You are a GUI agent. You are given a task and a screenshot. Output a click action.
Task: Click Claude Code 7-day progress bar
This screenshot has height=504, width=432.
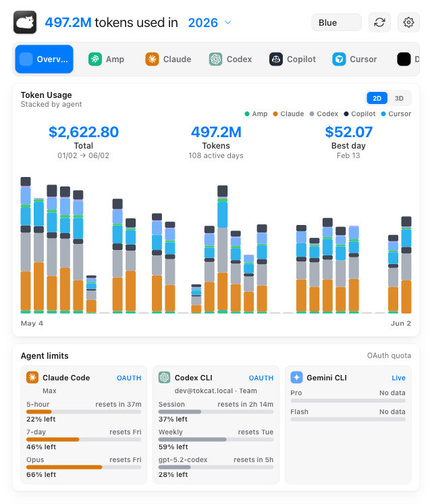84,439
